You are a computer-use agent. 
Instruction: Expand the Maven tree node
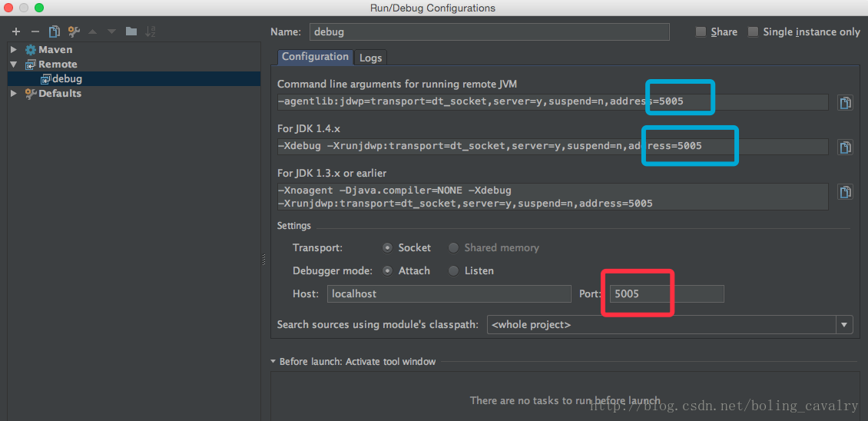[x=13, y=50]
